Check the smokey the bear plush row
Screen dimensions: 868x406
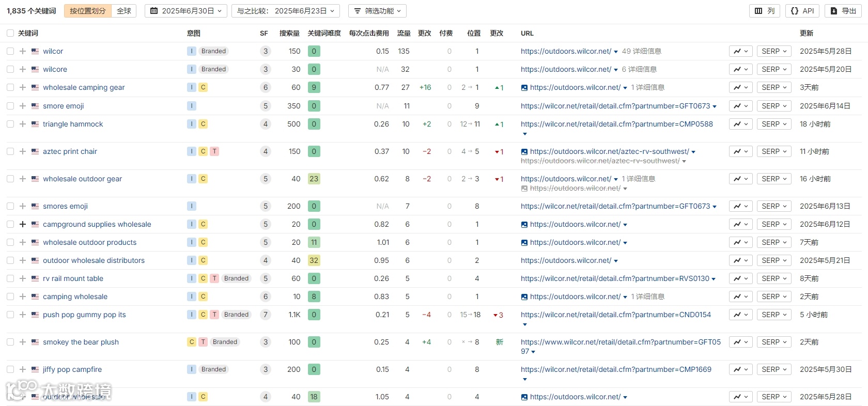pos(10,342)
